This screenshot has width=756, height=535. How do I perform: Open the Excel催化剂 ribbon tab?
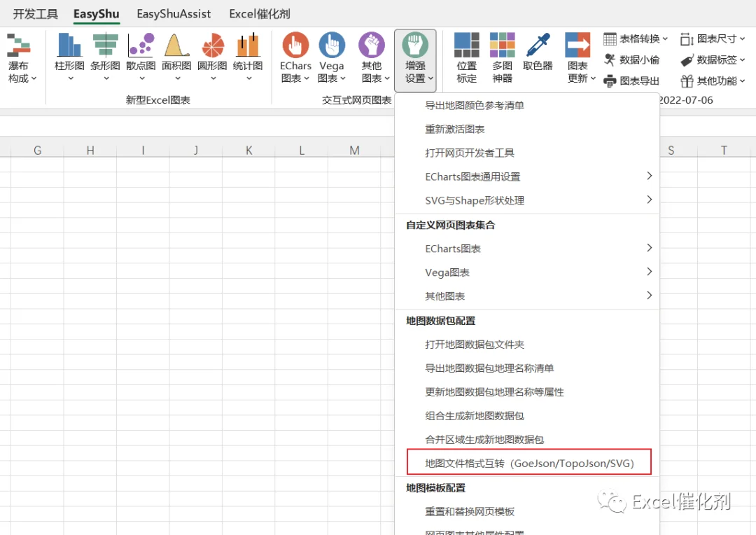click(260, 14)
